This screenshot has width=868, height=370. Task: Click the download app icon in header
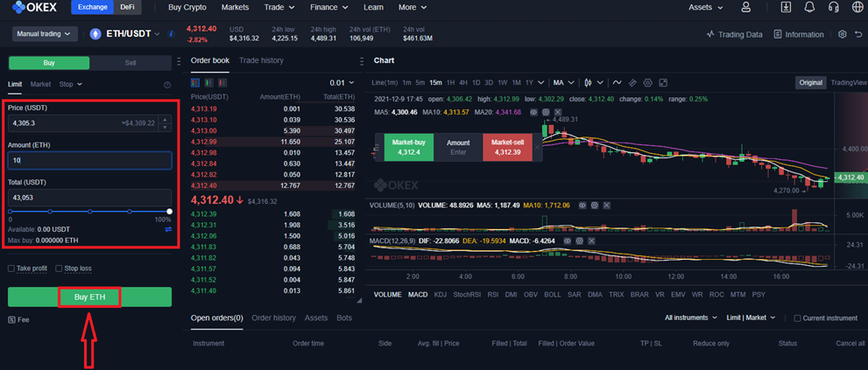786,7
